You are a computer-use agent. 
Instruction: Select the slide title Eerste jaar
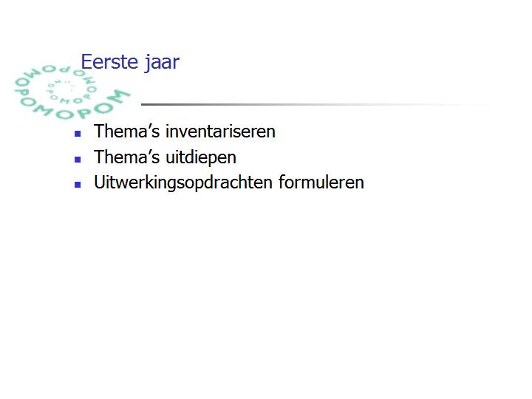pos(130,62)
